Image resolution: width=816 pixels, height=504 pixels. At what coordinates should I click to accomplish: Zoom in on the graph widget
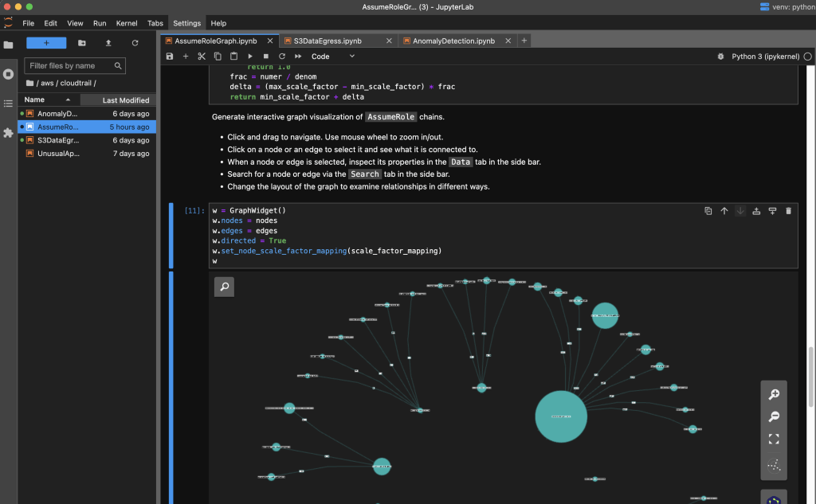(774, 394)
